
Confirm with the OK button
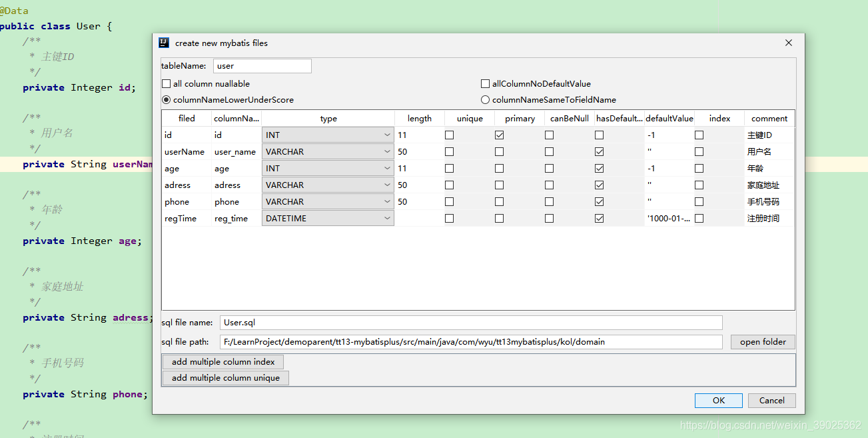718,401
